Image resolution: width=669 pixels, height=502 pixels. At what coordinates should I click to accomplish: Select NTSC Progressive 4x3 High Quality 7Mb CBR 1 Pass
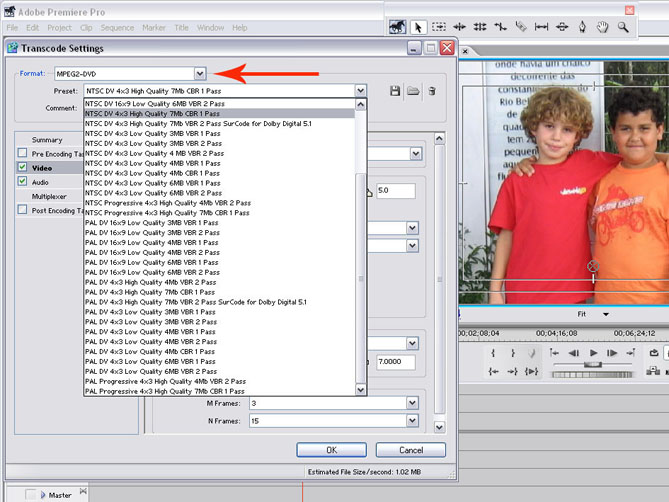pos(168,212)
